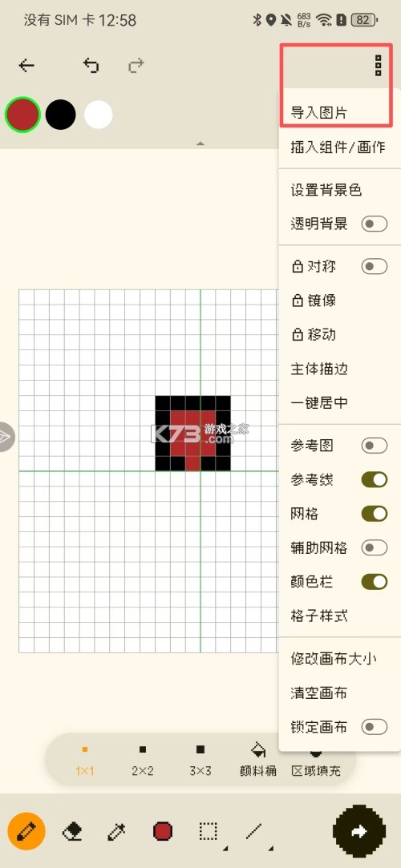The image size is (401, 868).
Task: Toggle 透明背景 switch
Action: [x=375, y=224]
